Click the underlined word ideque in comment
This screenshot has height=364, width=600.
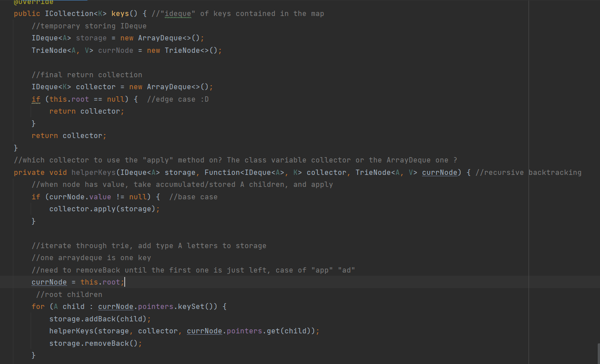[178, 14]
